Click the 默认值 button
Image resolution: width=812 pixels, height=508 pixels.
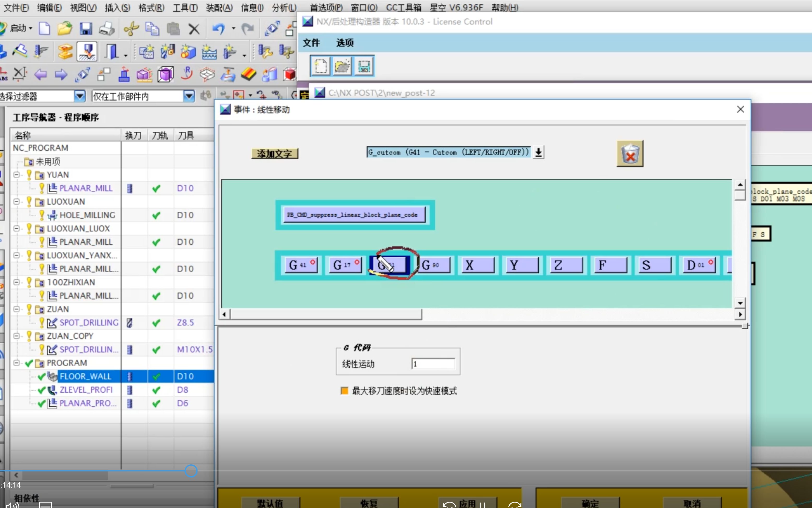[x=270, y=503]
